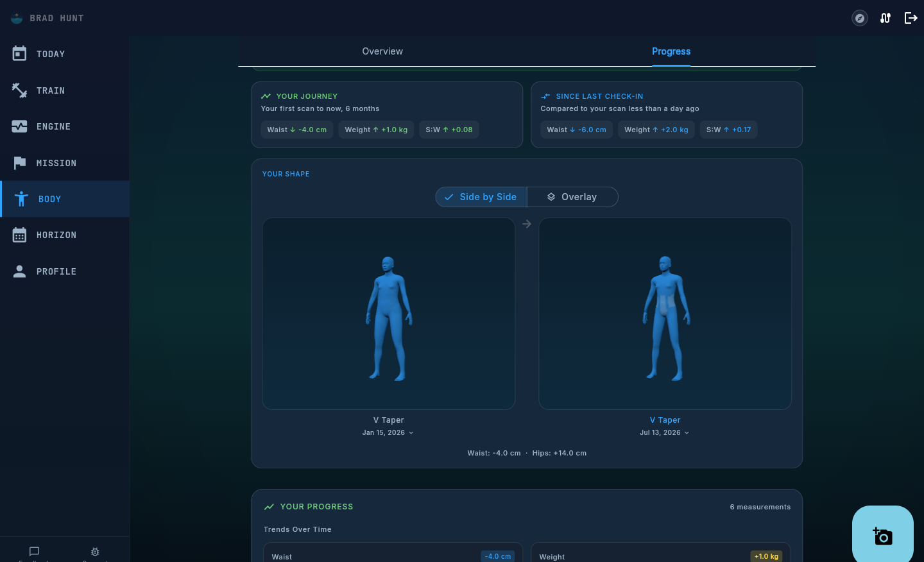Click the '6 measurements' label
The image size is (924, 562).
click(760, 507)
